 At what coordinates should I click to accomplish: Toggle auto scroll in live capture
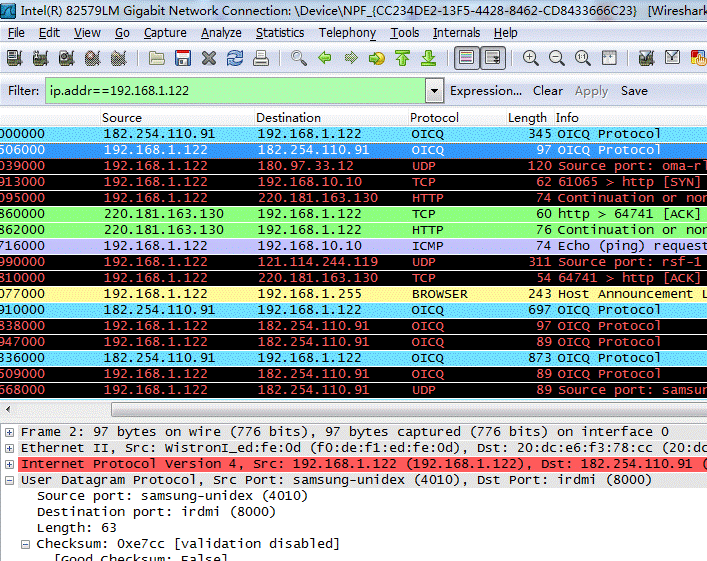pyautogui.click(x=493, y=58)
